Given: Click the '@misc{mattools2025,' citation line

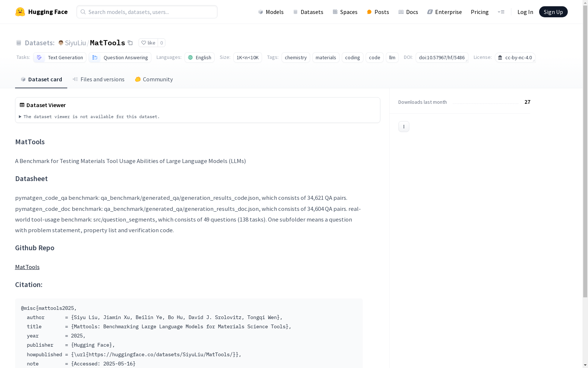Looking at the screenshot, I should 49,308.
